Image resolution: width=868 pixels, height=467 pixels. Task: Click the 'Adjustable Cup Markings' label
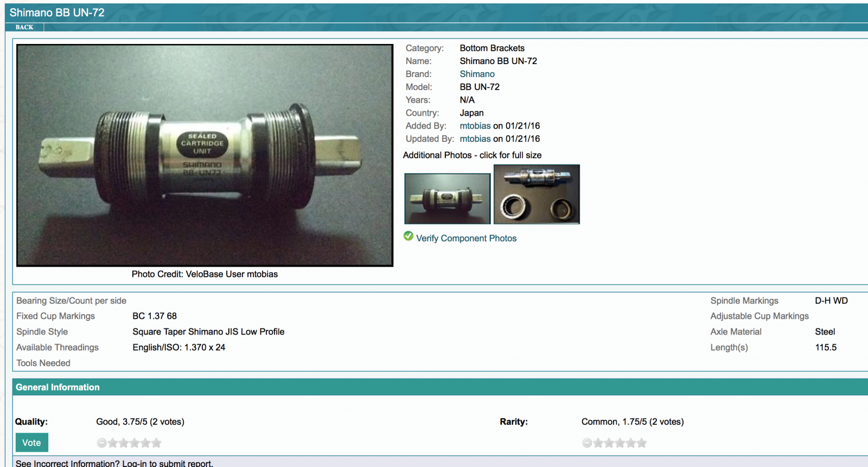759,316
